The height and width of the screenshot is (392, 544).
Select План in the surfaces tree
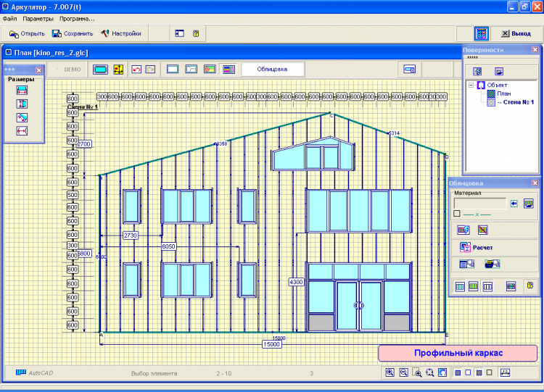coord(504,93)
